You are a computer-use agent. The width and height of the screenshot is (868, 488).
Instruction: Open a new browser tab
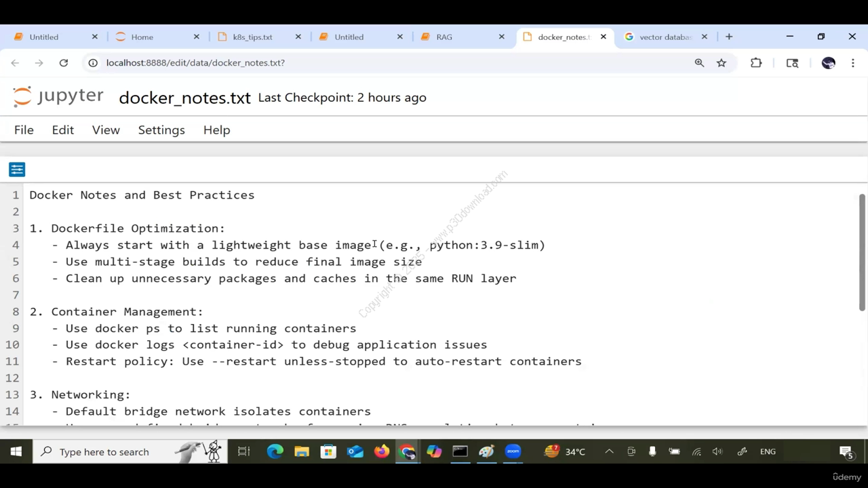(729, 37)
